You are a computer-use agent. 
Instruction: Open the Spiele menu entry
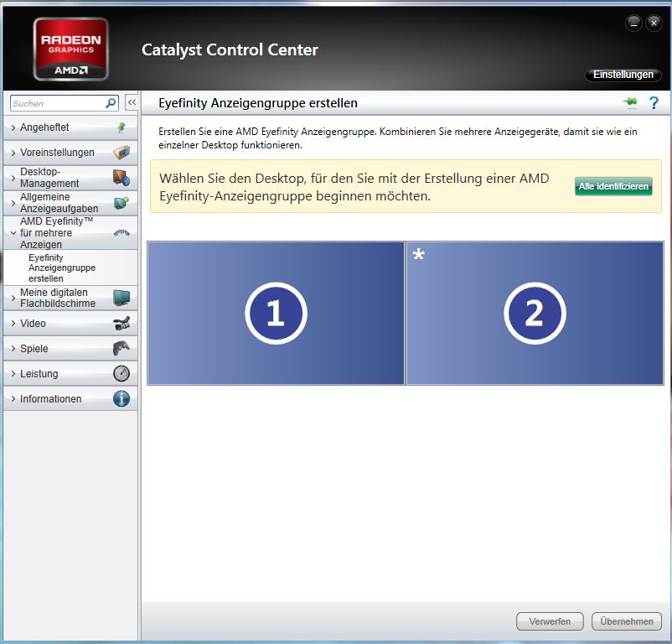coord(70,349)
